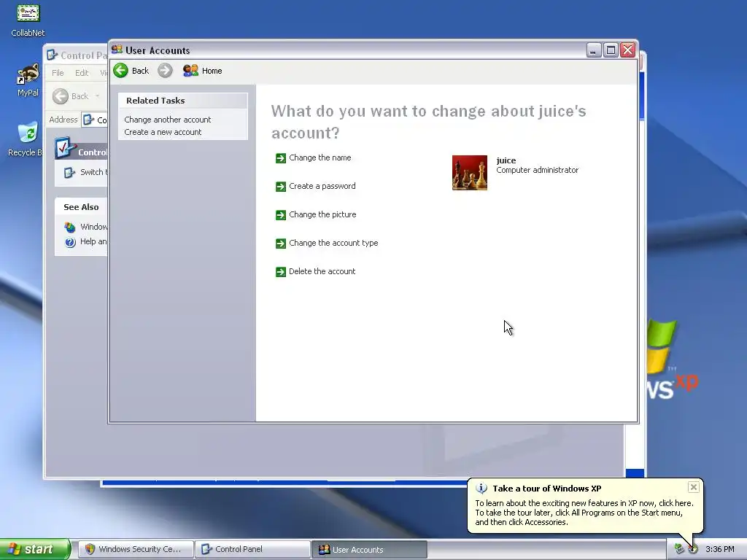Click the info icon in the tour balloon
Viewport: 747px width, 560px height.
click(481, 489)
